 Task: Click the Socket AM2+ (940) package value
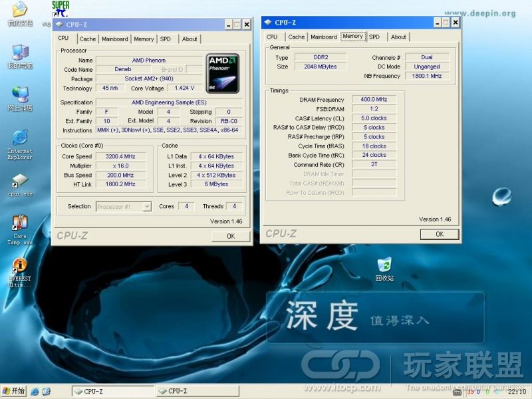pyautogui.click(x=149, y=78)
